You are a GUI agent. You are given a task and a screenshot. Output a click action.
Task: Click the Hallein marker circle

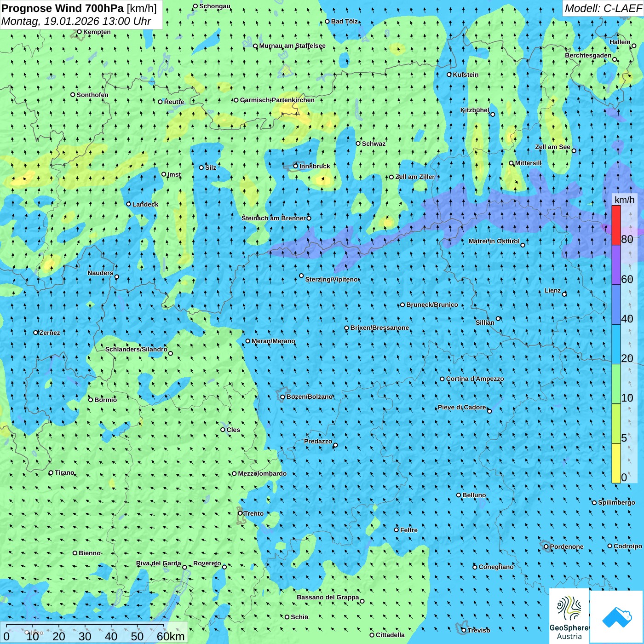coord(634,46)
